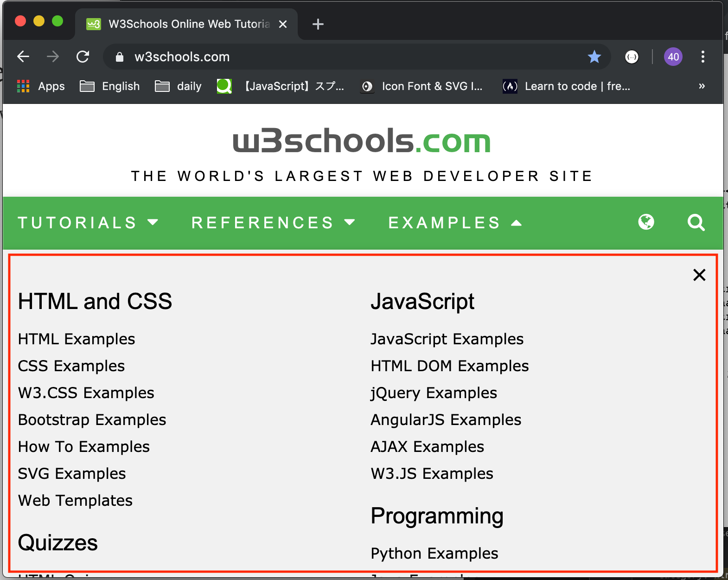
Task: Open the JavaScript bookmark
Action: click(x=281, y=86)
